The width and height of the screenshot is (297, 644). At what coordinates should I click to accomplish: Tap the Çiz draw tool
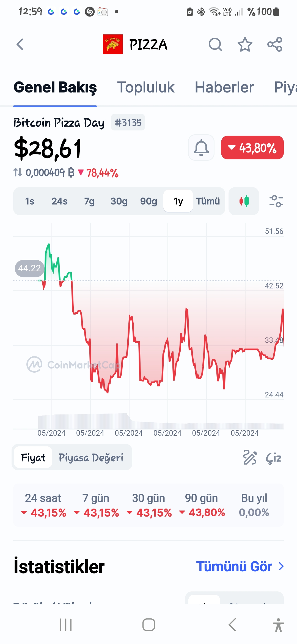point(262,458)
